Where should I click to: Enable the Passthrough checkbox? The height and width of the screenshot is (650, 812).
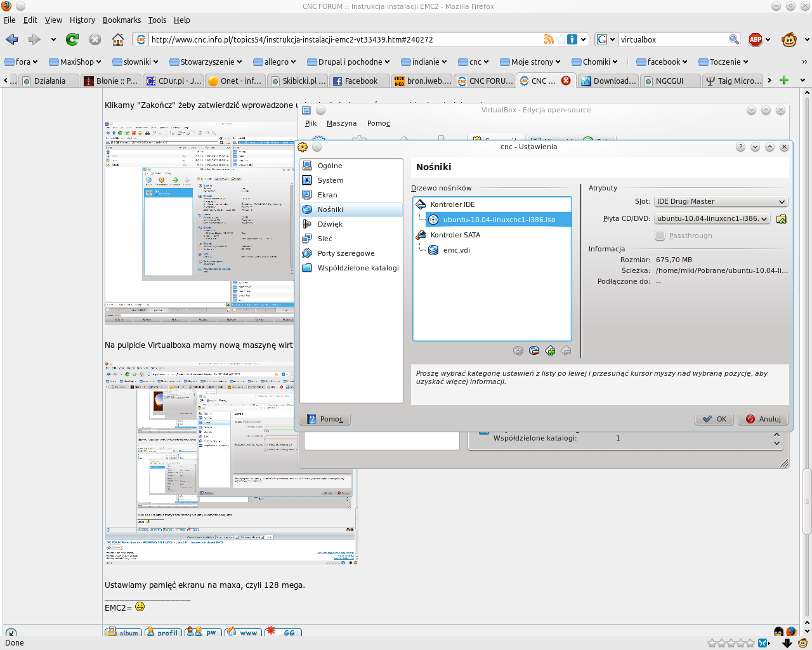click(x=660, y=235)
